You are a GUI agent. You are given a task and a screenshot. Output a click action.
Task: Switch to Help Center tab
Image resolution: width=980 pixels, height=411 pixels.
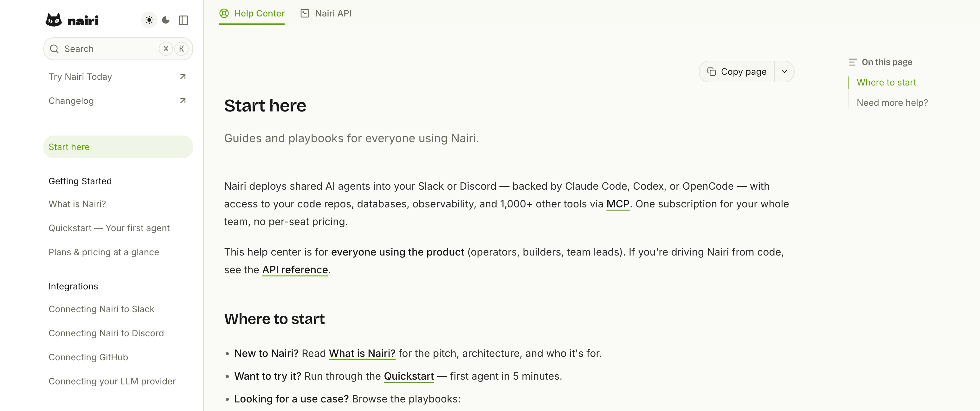(252, 13)
